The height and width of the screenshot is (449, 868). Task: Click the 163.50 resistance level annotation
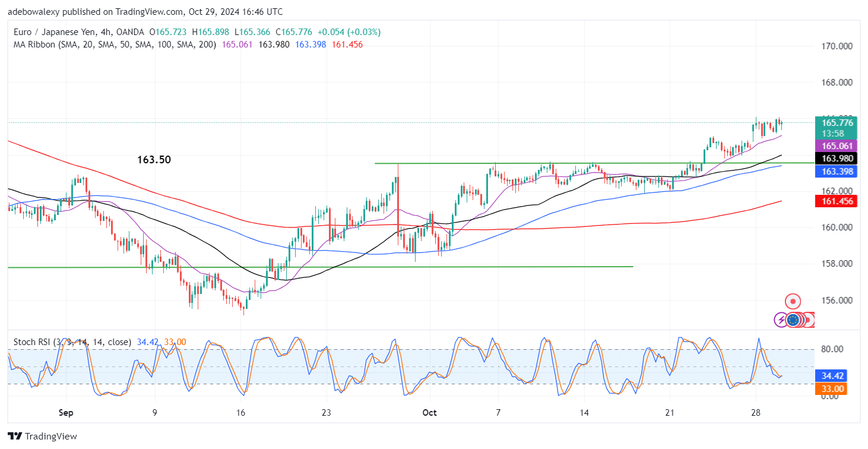pyautogui.click(x=154, y=160)
